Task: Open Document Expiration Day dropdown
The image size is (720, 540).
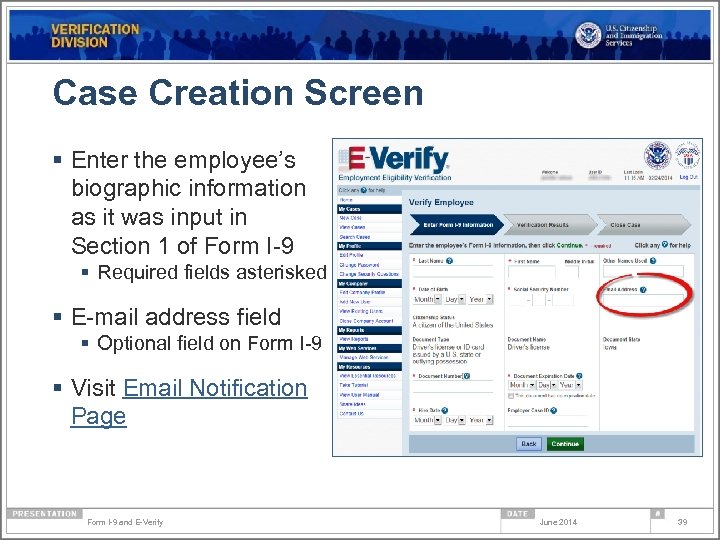Action: [x=547, y=385]
